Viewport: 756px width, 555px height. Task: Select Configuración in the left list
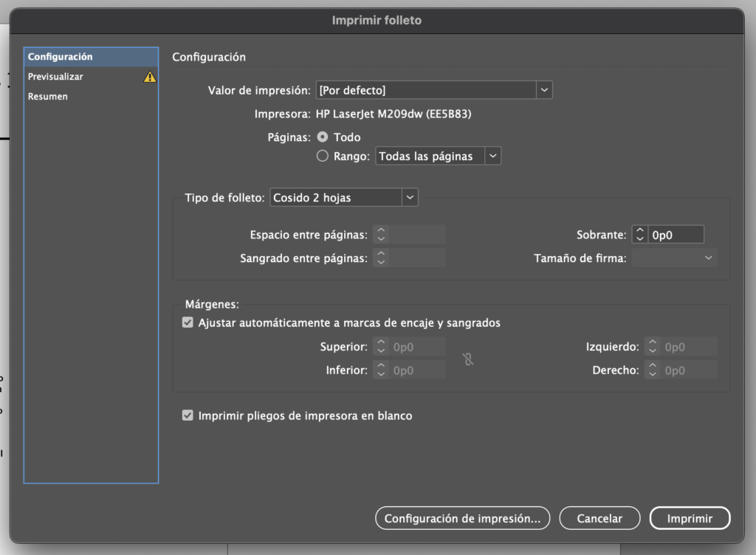tap(91, 57)
